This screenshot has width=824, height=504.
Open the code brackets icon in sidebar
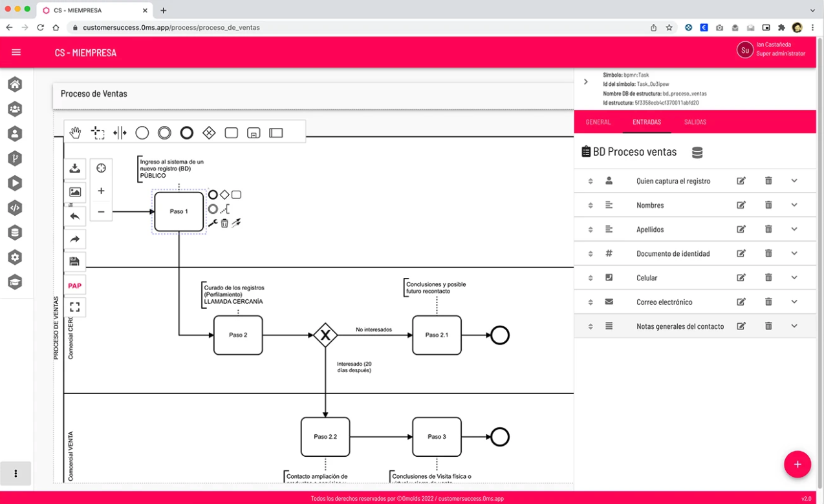pyautogui.click(x=15, y=207)
